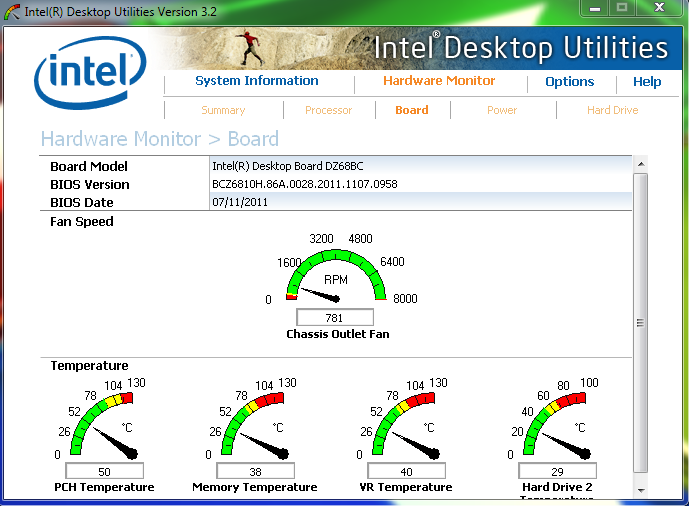Go to the Hard Drive sub-tab
This screenshot has width=689, height=506.
(613, 110)
